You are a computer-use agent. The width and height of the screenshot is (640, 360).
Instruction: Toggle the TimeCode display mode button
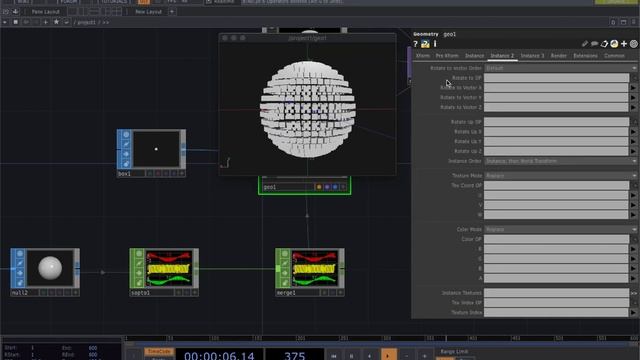click(x=159, y=351)
